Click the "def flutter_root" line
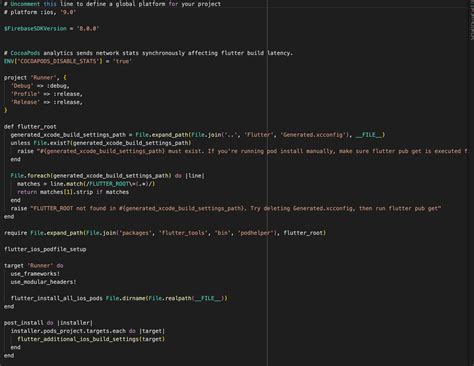This screenshot has width=474, height=366. tap(30, 127)
